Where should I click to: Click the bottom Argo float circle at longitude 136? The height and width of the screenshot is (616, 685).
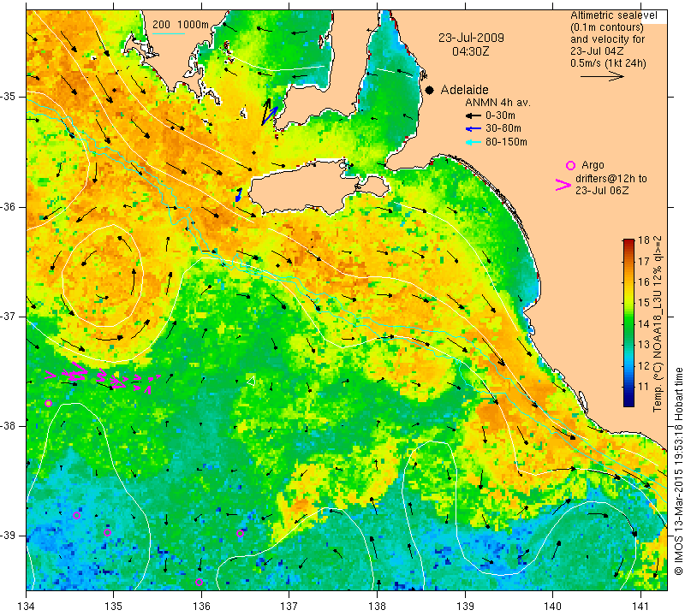199,582
